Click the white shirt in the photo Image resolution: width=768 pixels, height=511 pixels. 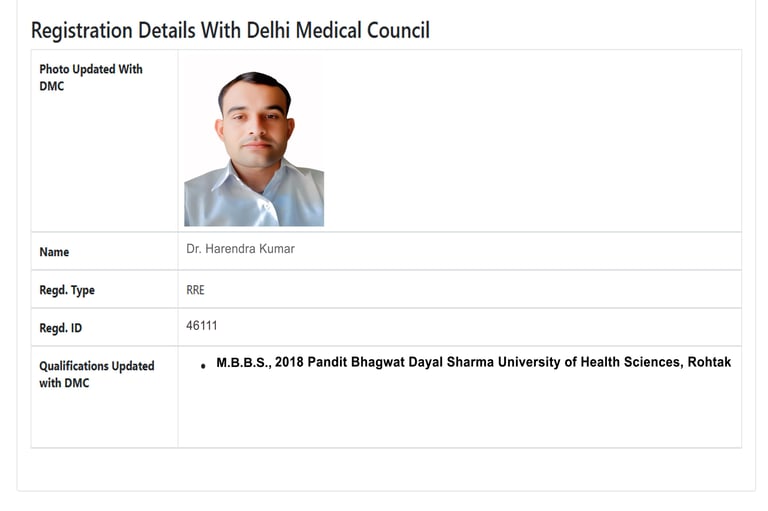point(254,198)
